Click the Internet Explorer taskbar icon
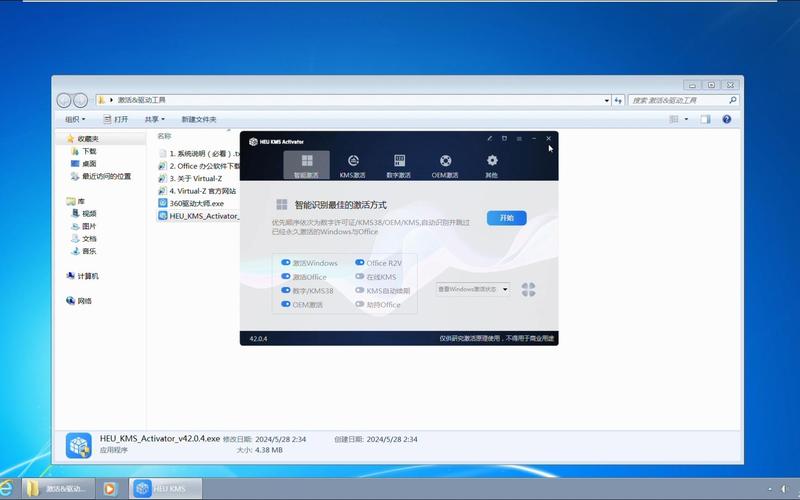 click(7, 488)
